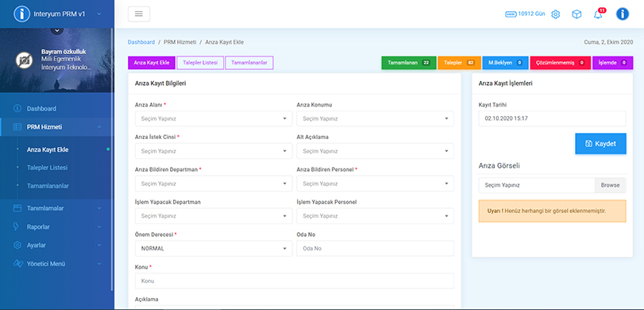This screenshot has width=644, height=310.
Task: Collapse the PRM Hizmeti submenu
Action: pos(99,127)
